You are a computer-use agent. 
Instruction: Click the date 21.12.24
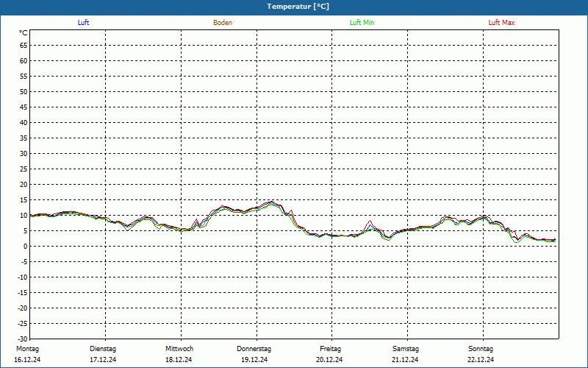point(405,360)
